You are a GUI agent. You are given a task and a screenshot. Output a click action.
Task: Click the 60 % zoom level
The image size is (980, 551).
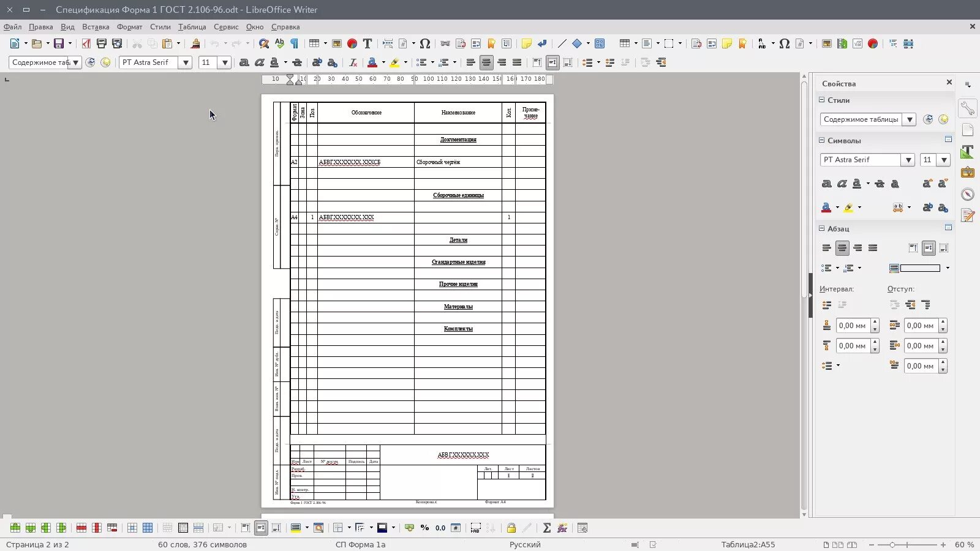point(964,544)
